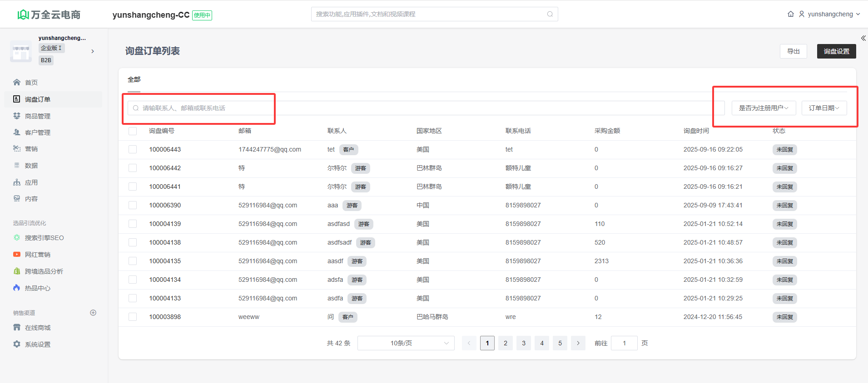Screen dimensions: 868x383
Task: Open the 10条/页 page size dropdown
Action: 406,343
